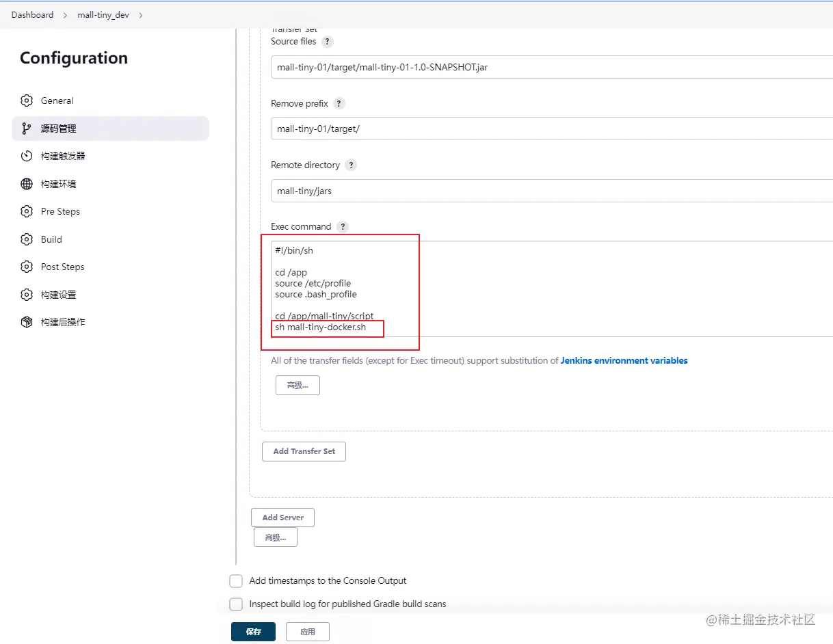Expand 高级 options under Exec command
The height and width of the screenshot is (644, 833).
point(297,385)
